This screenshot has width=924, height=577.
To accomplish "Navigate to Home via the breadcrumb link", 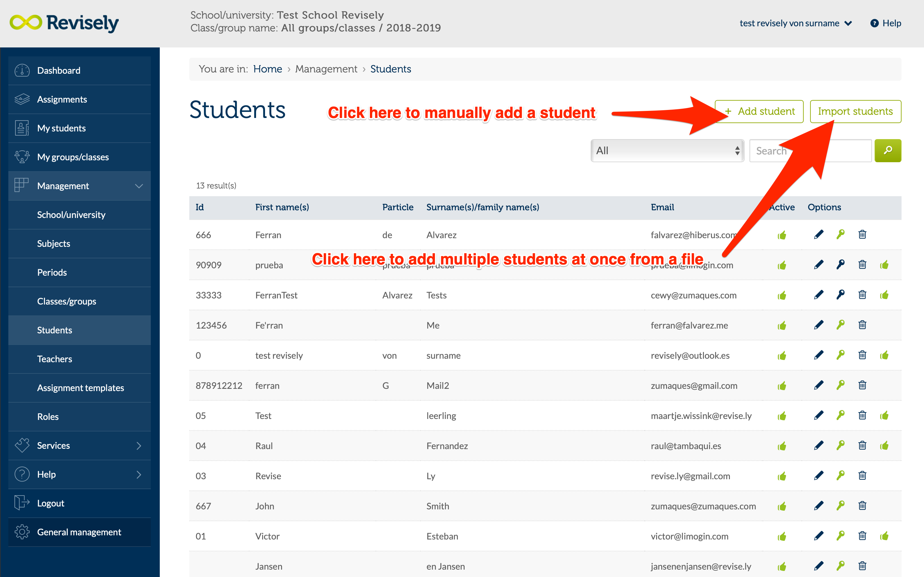I will pyautogui.click(x=268, y=69).
